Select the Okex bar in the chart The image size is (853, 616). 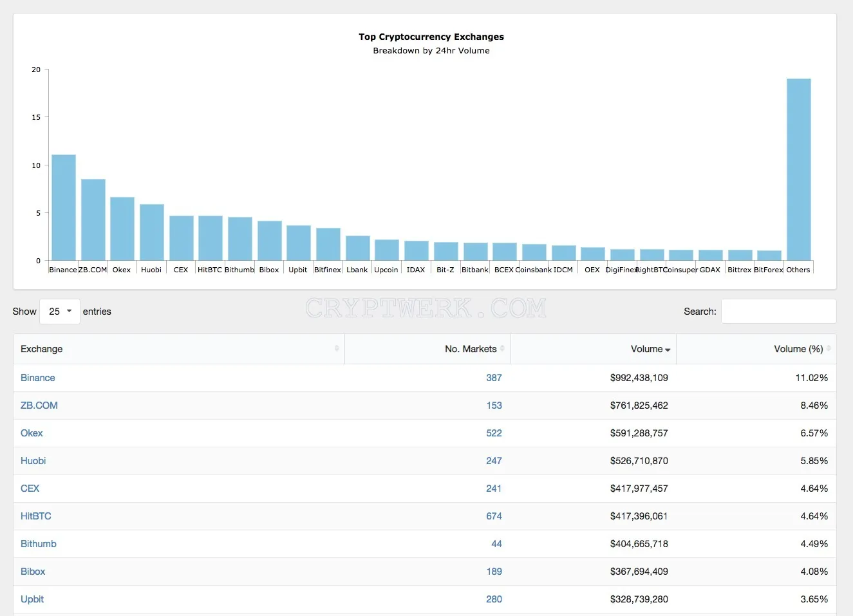(x=122, y=229)
